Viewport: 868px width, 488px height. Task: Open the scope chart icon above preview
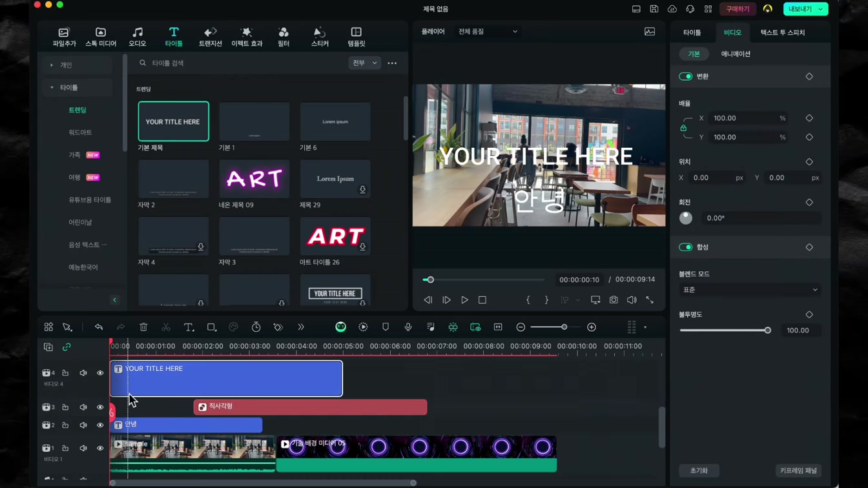tap(650, 32)
